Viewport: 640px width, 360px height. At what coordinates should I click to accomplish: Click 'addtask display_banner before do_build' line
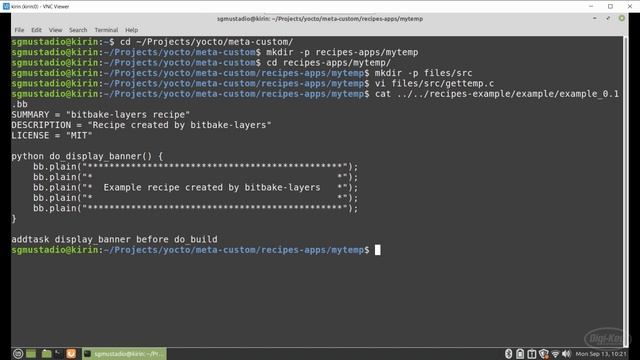pyautogui.click(x=114, y=239)
